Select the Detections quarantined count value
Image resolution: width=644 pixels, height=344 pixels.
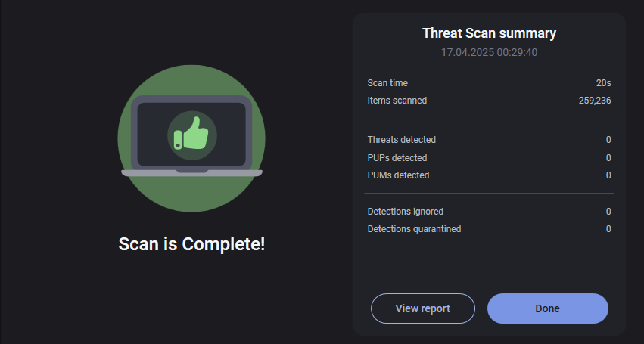(x=608, y=229)
